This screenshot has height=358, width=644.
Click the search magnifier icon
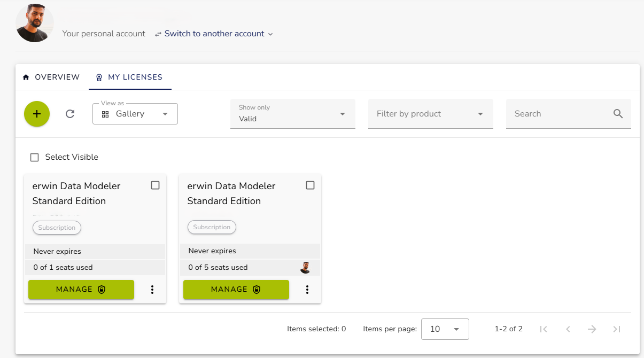[618, 114]
